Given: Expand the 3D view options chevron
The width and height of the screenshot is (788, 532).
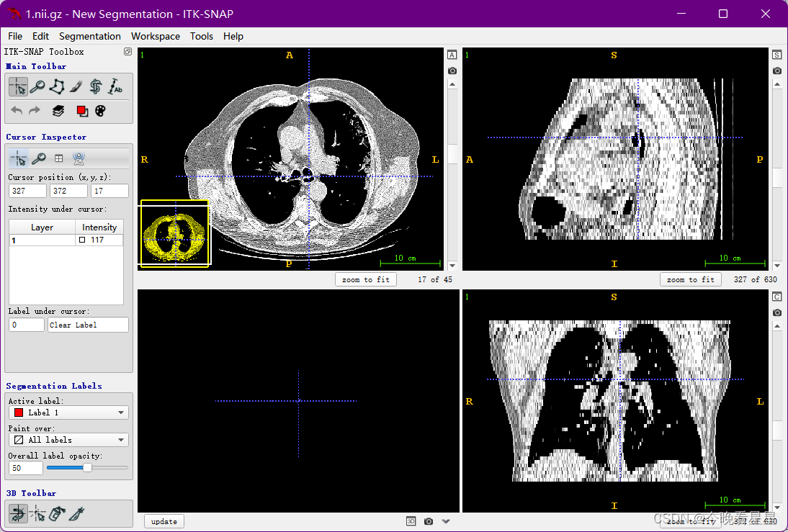Looking at the screenshot, I should 446,521.
